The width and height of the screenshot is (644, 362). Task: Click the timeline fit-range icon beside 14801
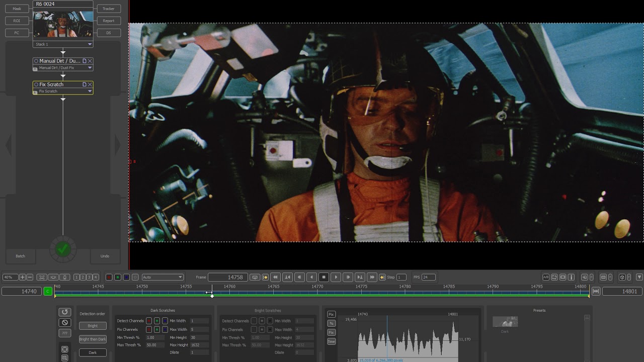[x=596, y=291]
